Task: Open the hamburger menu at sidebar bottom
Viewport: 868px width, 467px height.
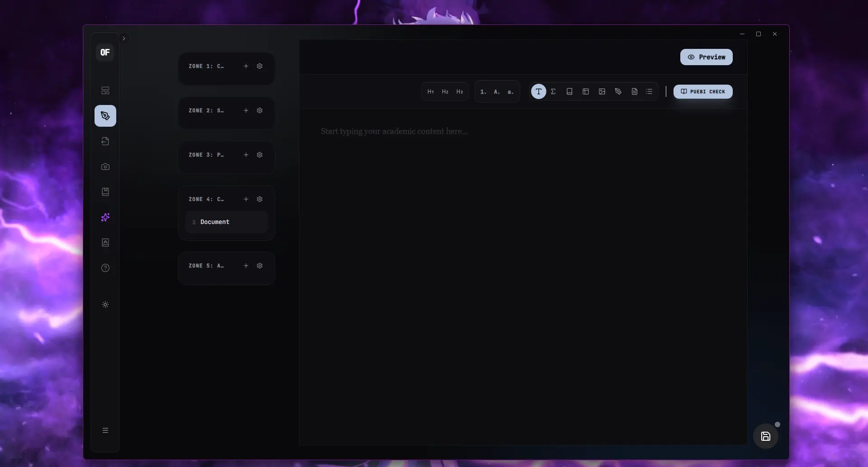Action: [x=105, y=430]
